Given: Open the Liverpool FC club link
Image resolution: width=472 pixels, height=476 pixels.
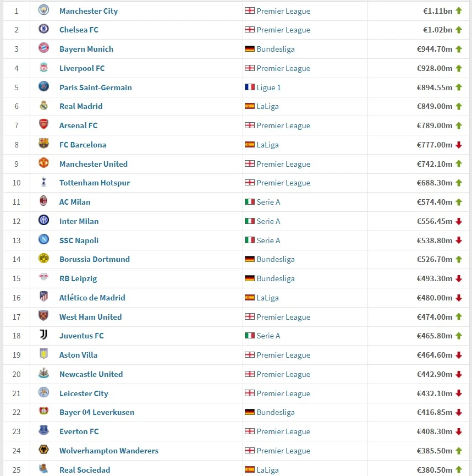Looking at the screenshot, I should pos(82,68).
